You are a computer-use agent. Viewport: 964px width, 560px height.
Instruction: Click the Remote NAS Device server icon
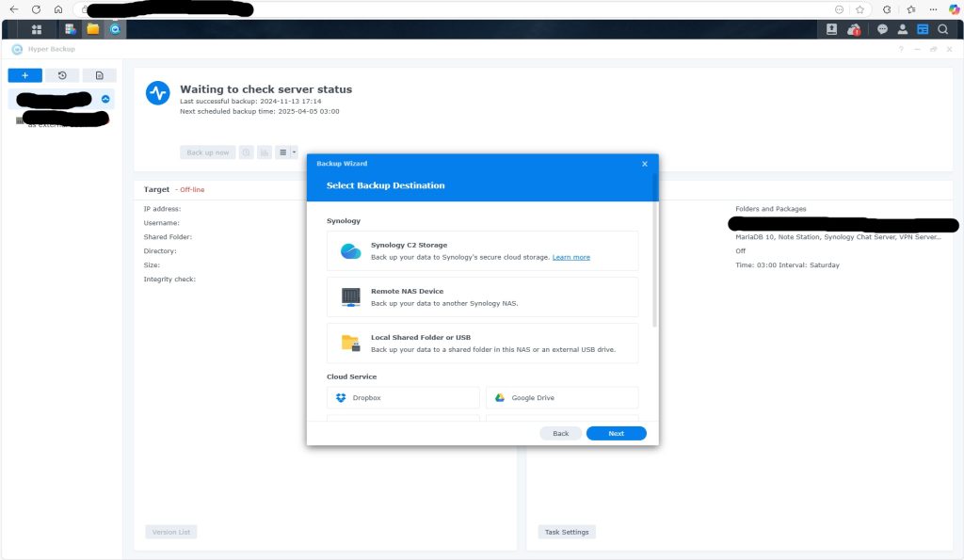350,296
